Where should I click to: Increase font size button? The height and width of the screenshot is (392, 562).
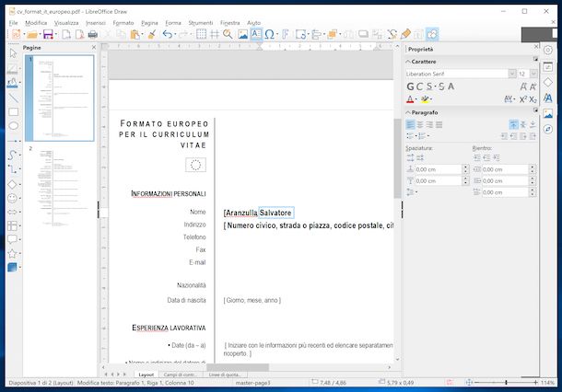pyautogui.click(x=523, y=86)
